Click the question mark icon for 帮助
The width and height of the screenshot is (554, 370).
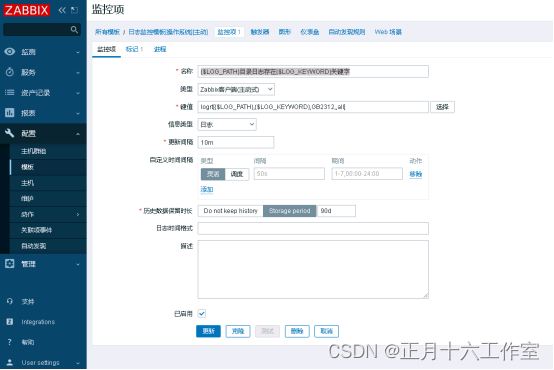coord(10,342)
